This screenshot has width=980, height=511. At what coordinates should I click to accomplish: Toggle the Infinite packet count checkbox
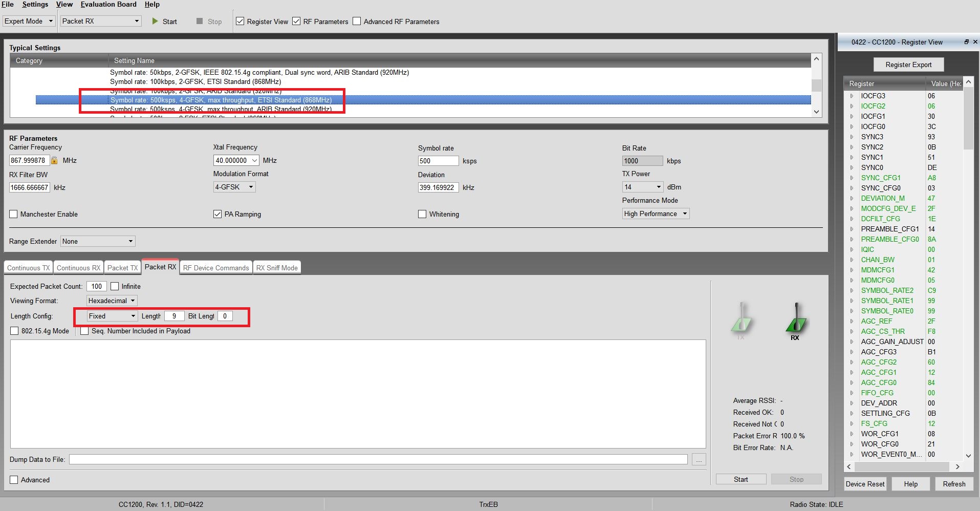(x=115, y=286)
